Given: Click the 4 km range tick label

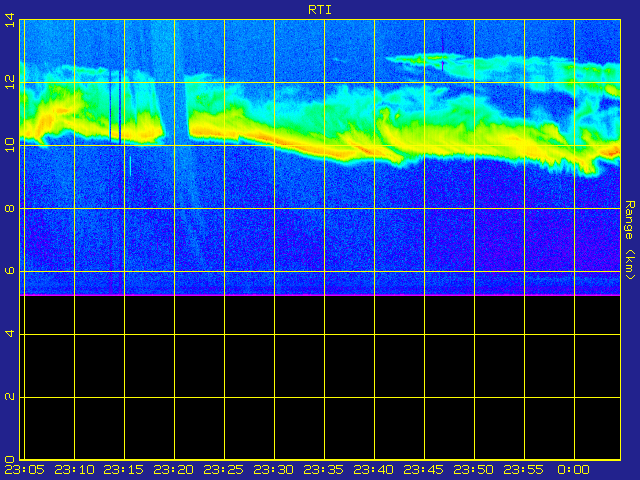Looking at the screenshot, I should (x=10, y=334).
